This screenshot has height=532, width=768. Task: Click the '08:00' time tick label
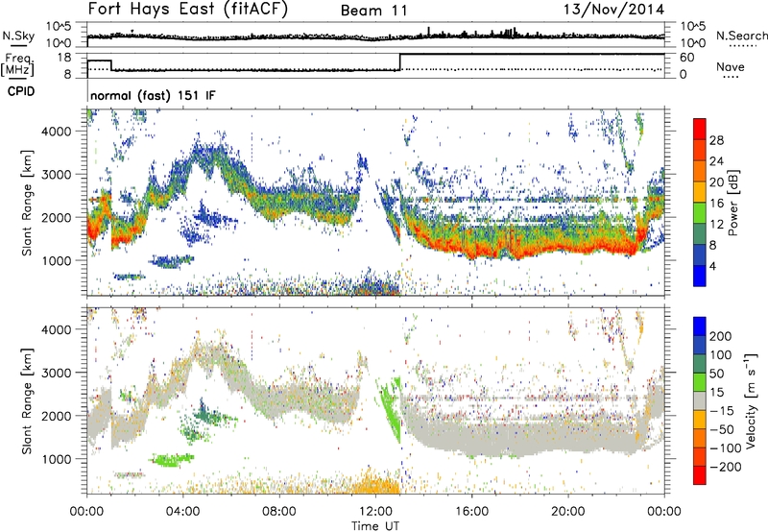pos(279,512)
